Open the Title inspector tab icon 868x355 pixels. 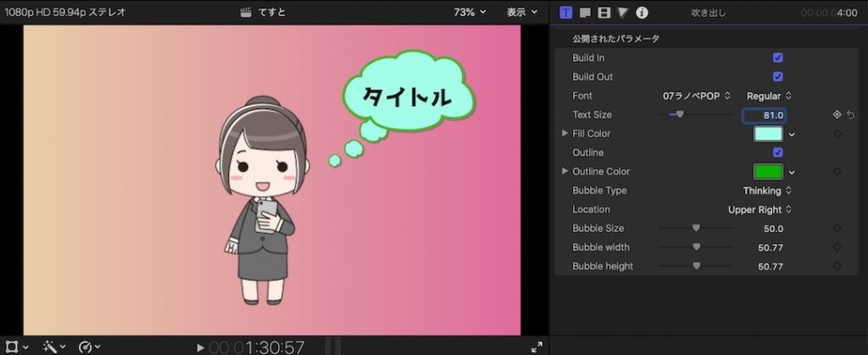coord(566,12)
